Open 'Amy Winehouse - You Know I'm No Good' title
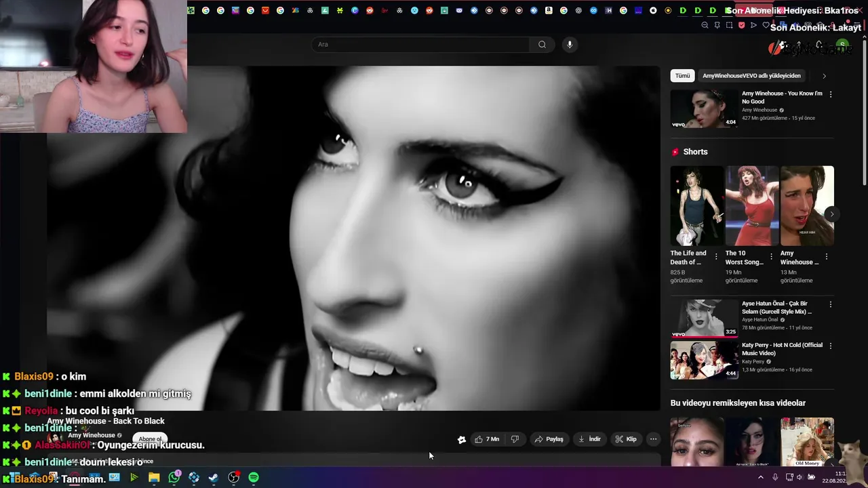This screenshot has width=868, height=488. pyautogui.click(x=782, y=98)
